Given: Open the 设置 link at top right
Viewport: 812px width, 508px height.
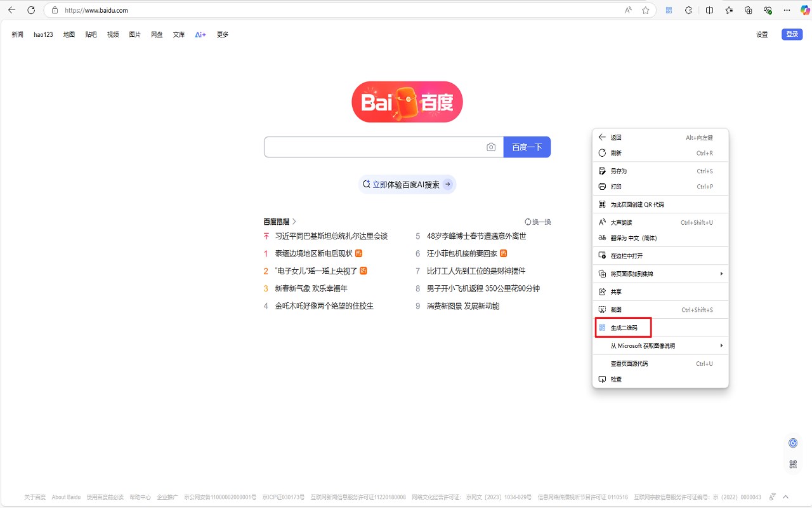Looking at the screenshot, I should [x=762, y=34].
